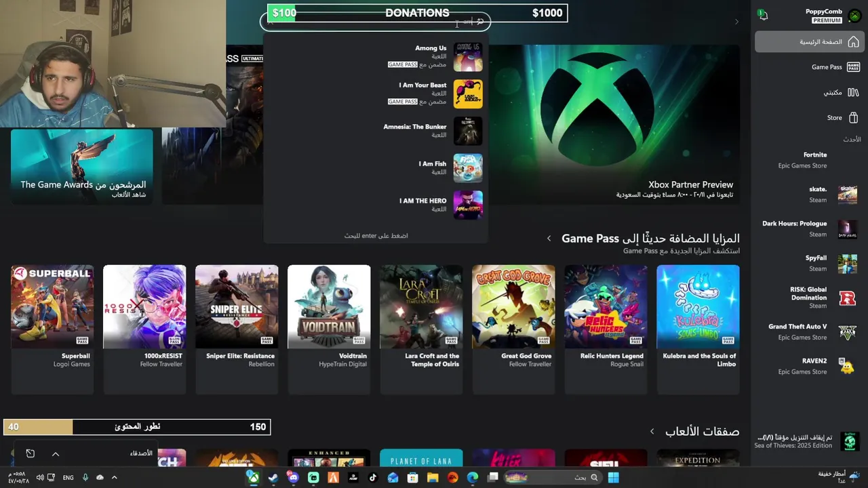Screen dimensions: 868x488
Task: Expand the game deals section chevron
Action: pos(652,432)
